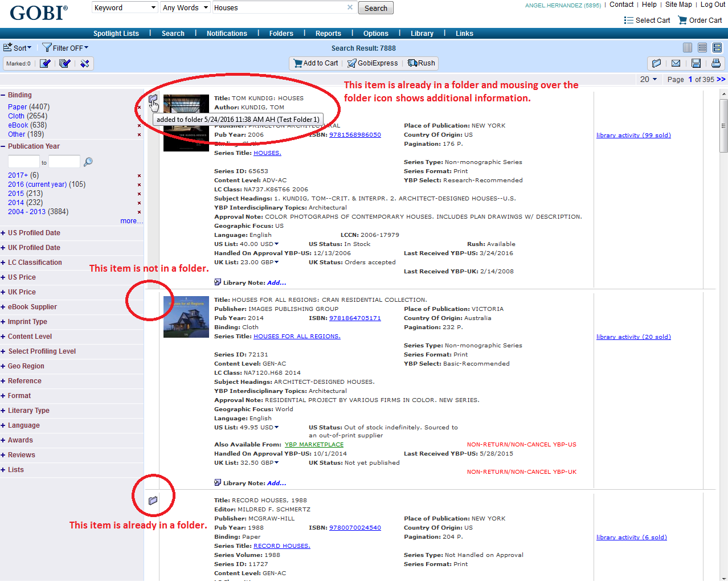This screenshot has width=728, height=582.
Task: Open the Any Words dropdown
Action: tap(185, 7)
